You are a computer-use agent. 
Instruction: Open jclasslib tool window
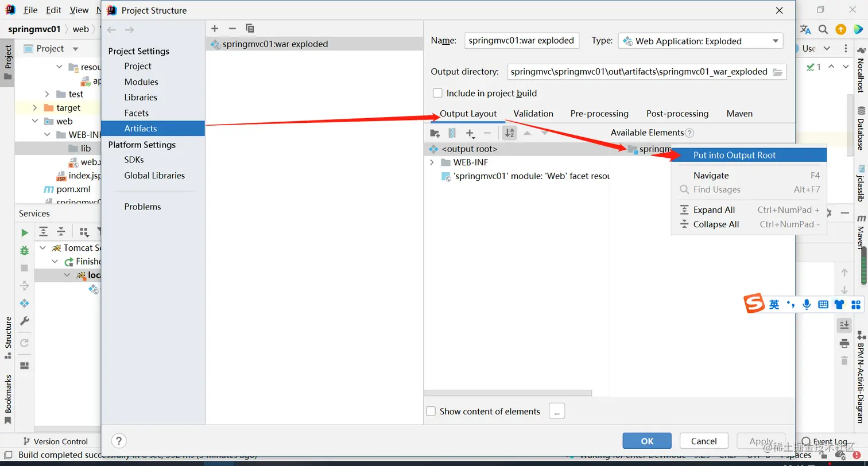[x=861, y=183]
